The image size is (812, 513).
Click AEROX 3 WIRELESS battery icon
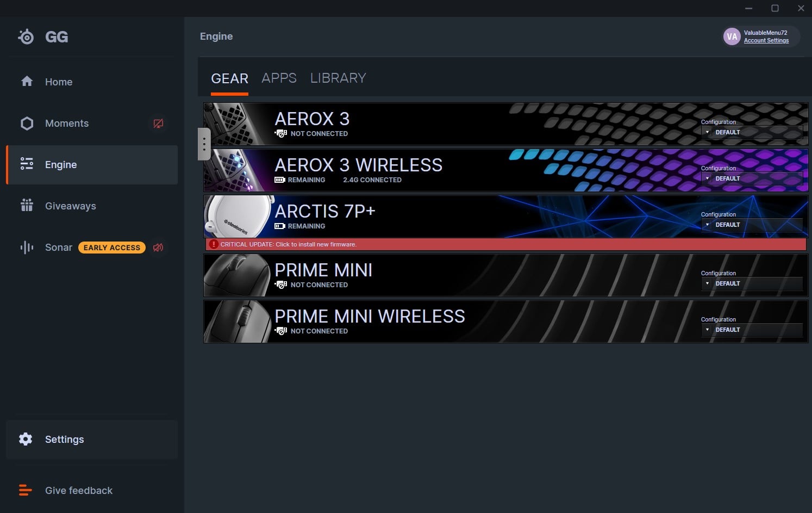click(280, 180)
